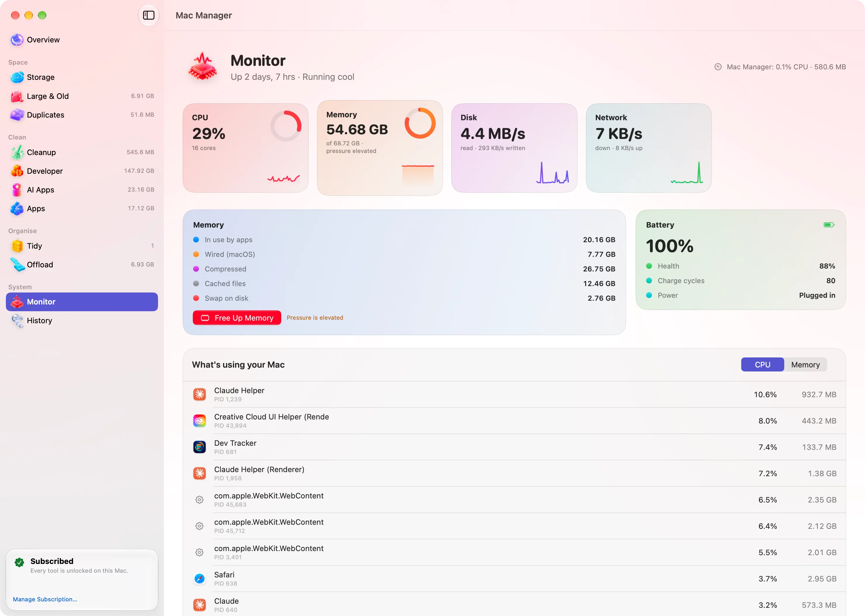Click the Claude Helper PID 1,239 icon
This screenshot has height=616, width=865.
pos(200,395)
